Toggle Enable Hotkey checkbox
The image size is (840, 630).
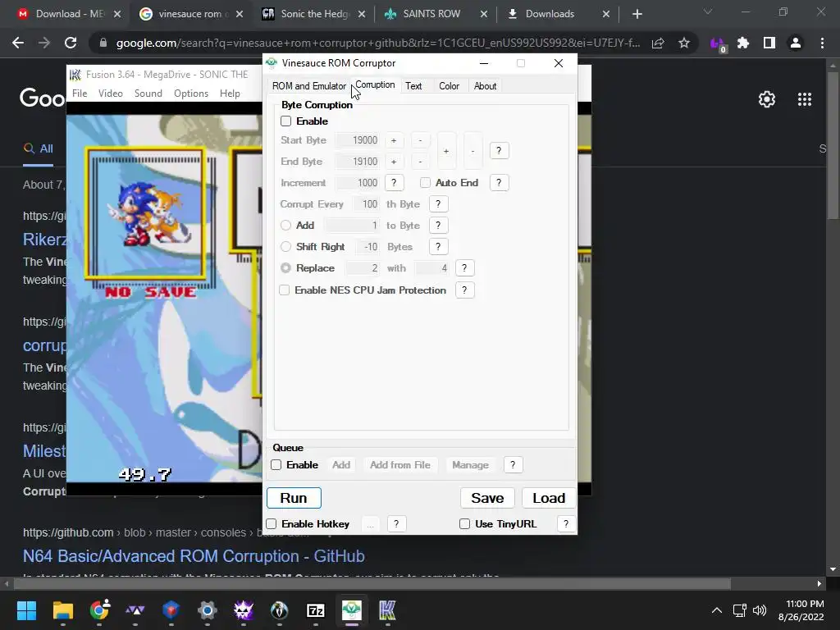click(x=272, y=524)
